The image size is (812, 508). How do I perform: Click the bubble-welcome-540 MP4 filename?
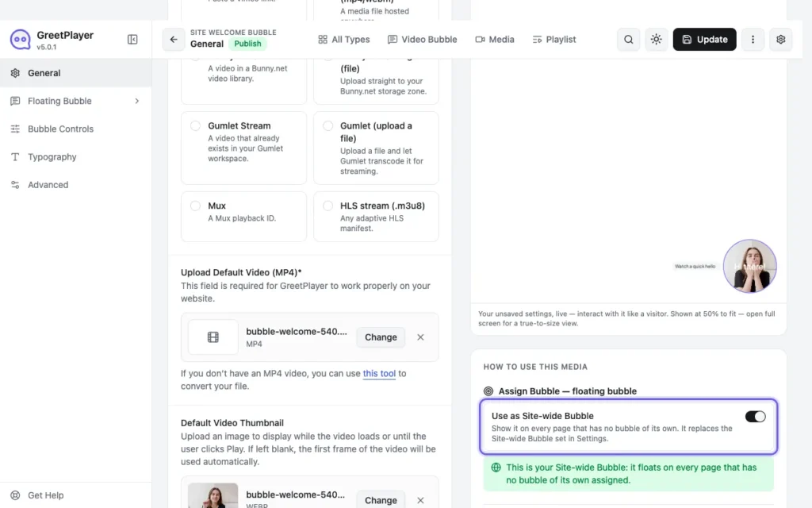[x=297, y=332]
